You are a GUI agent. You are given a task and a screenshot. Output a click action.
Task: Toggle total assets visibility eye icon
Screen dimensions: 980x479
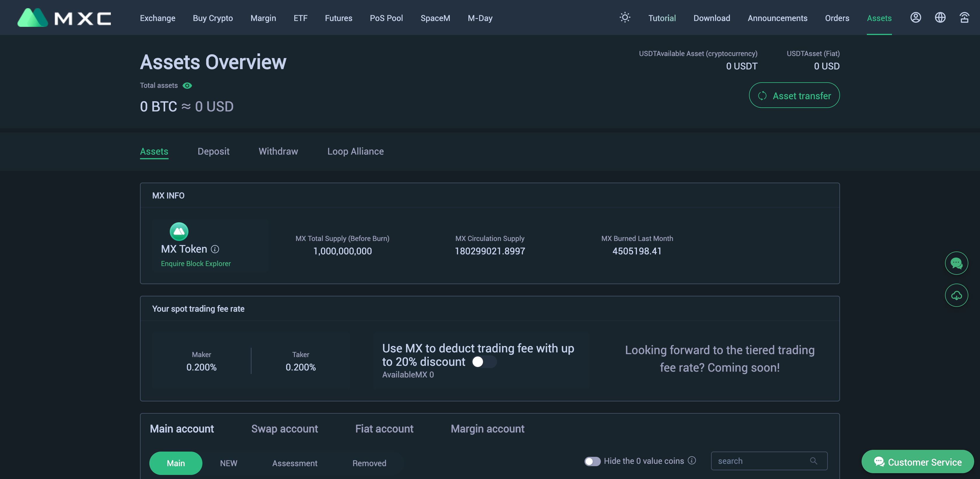(187, 85)
